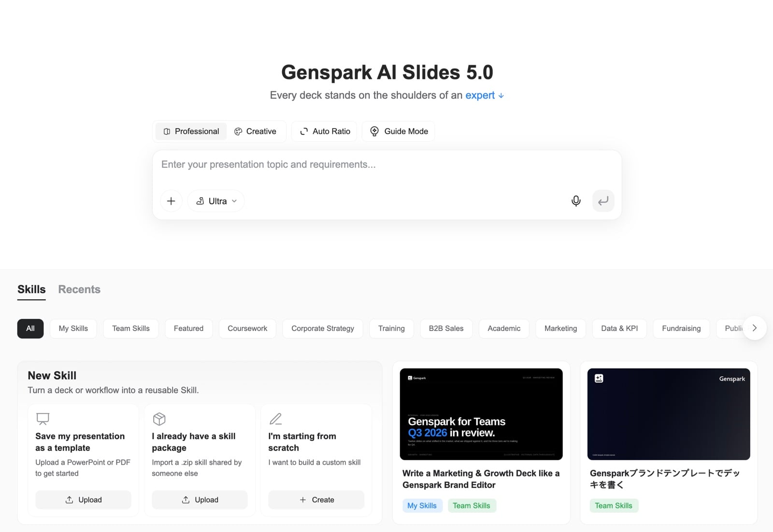
Task: Open the Ultra model dropdown
Action: click(x=216, y=201)
